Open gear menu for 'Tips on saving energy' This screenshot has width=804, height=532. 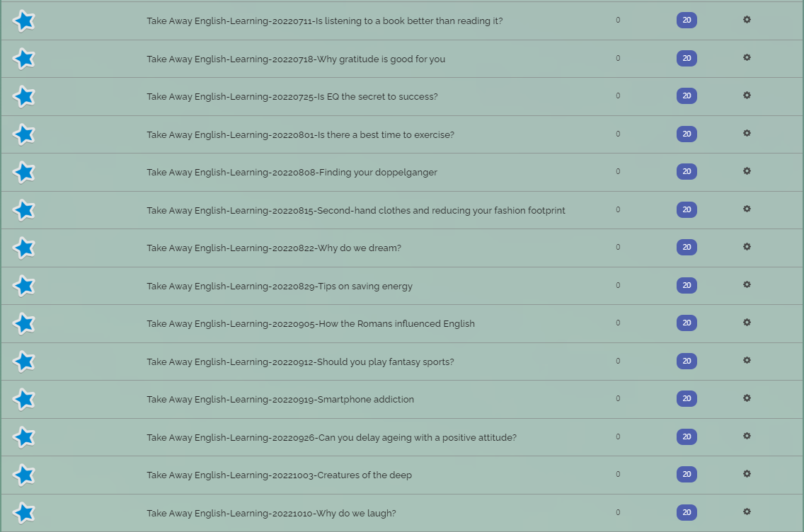[x=747, y=284]
